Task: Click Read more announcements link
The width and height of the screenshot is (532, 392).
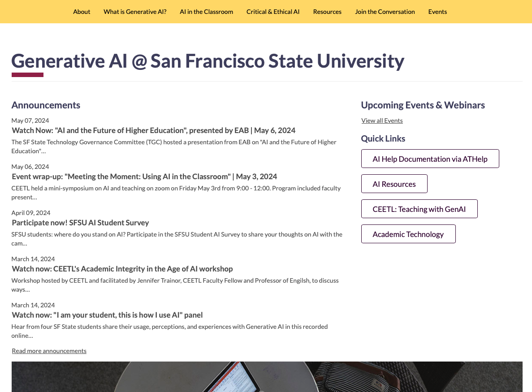Action: point(49,351)
